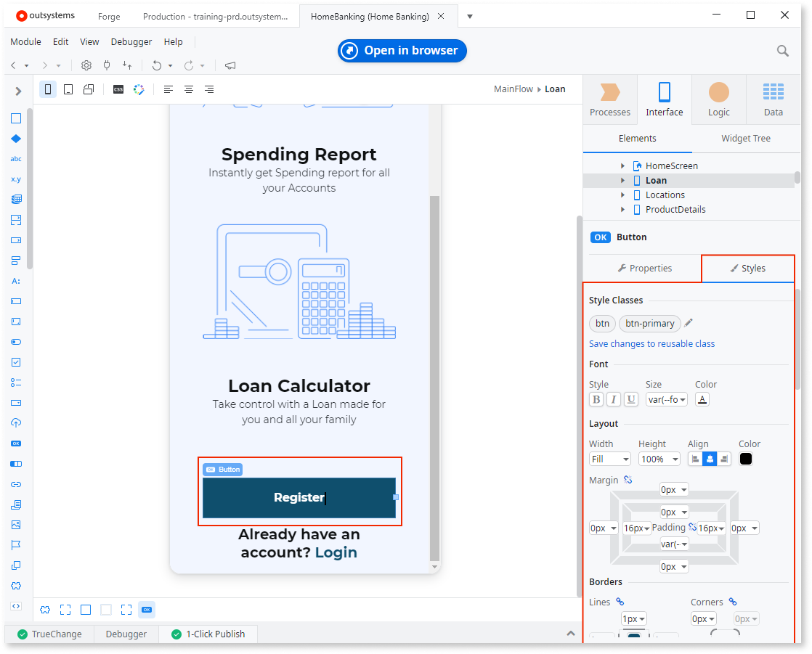Viewport: 812px width, 654px height.
Task: Toggle underline font style
Action: pyautogui.click(x=631, y=399)
